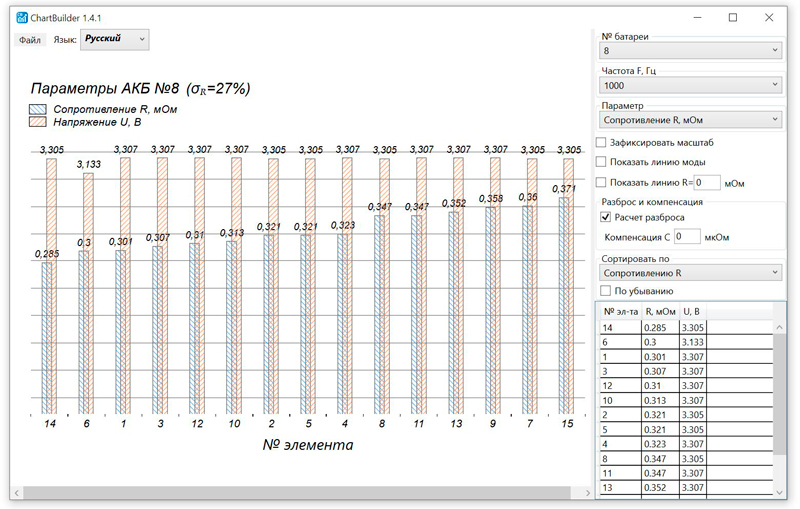The image size is (800, 509).
Task: Uncheck the Расчет разброса checkbox
Action: pyautogui.click(x=605, y=217)
